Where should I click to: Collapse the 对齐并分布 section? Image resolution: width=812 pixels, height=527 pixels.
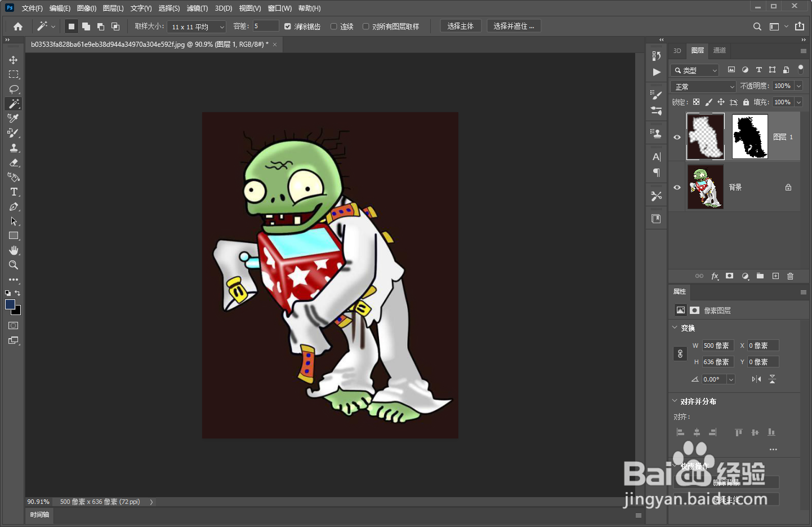pos(675,401)
